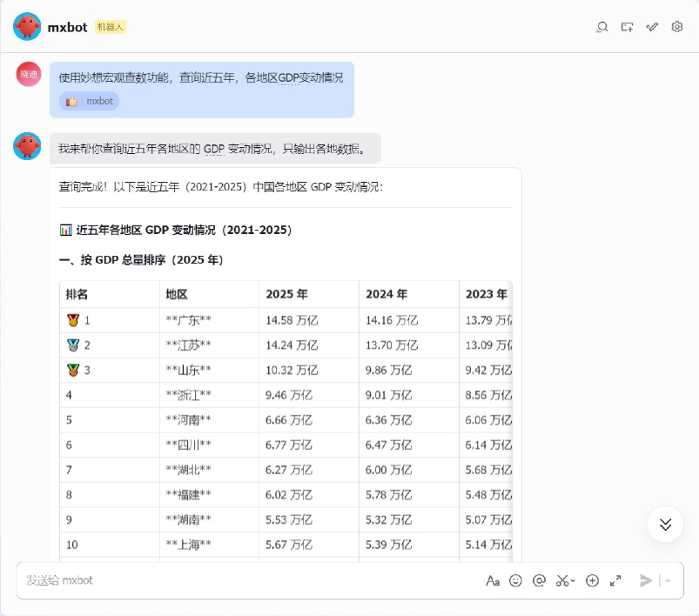Image resolution: width=699 pixels, height=616 pixels.
Task: Open dropdown arrow beside screenshot scissors
Action: point(574,581)
